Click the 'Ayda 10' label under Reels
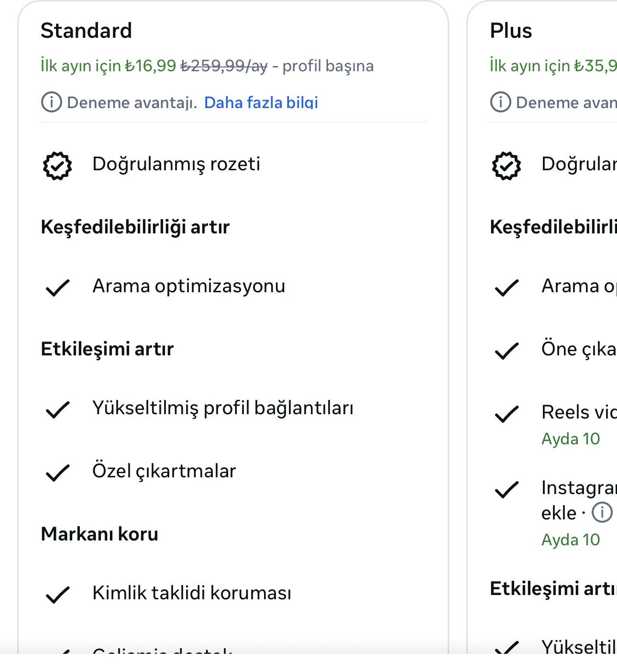 (x=571, y=439)
